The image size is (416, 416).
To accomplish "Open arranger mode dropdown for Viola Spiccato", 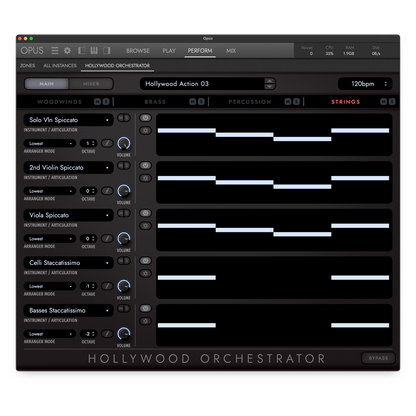I will tap(50, 239).
